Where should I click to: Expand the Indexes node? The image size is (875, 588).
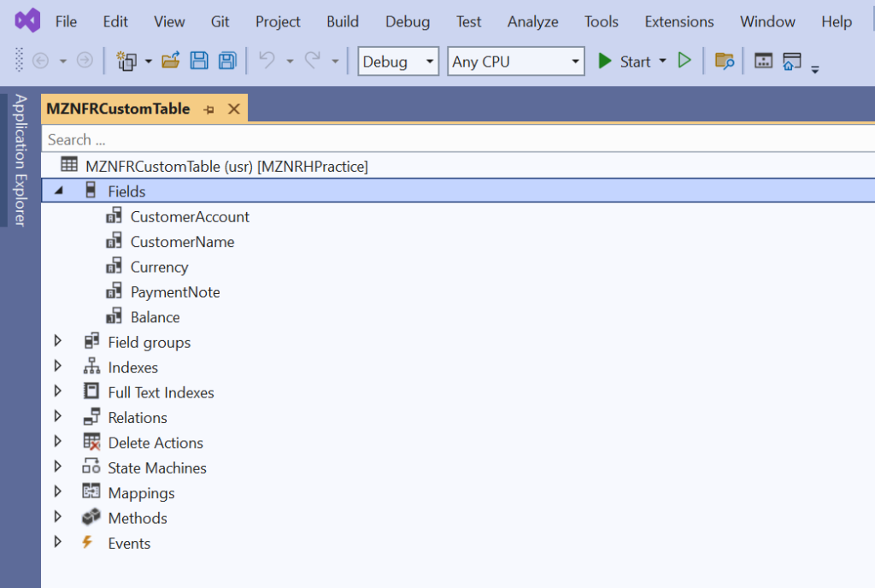pos(57,366)
